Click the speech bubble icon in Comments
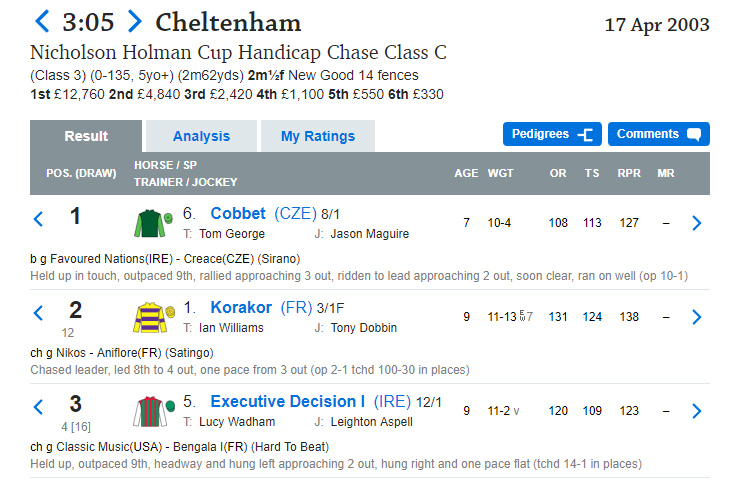The height and width of the screenshot is (485, 732). coord(694,134)
